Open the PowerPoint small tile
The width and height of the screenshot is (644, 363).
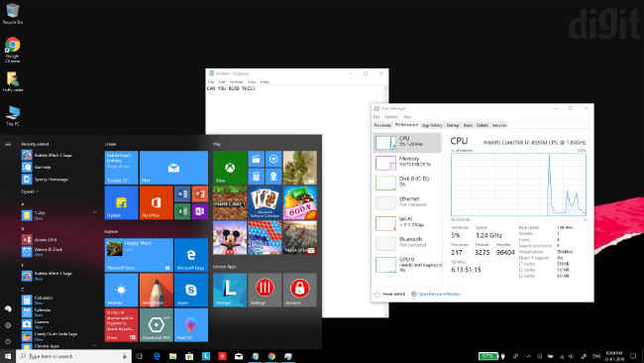(x=199, y=194)
